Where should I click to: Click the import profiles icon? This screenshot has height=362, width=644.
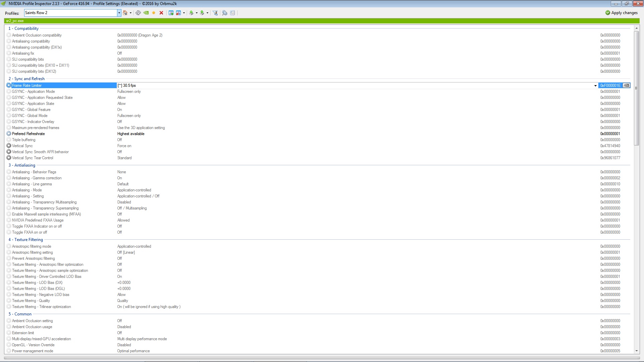(x=202, y=13)
